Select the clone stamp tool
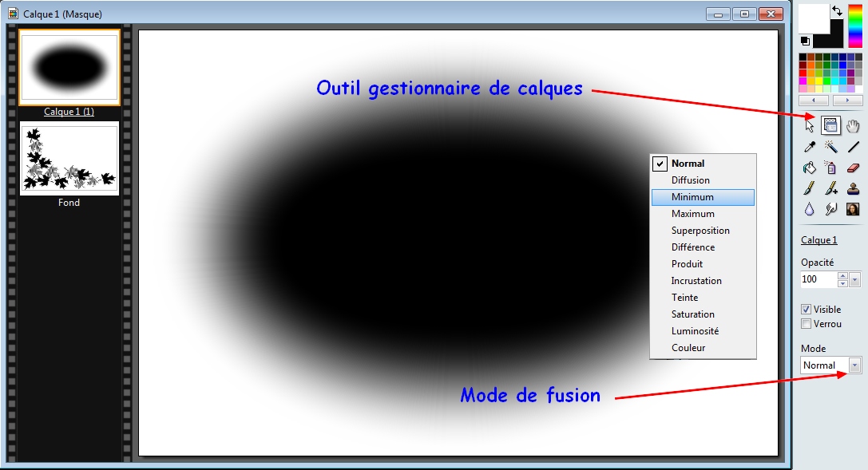This screenshot has height=470, width=868. 853,188
